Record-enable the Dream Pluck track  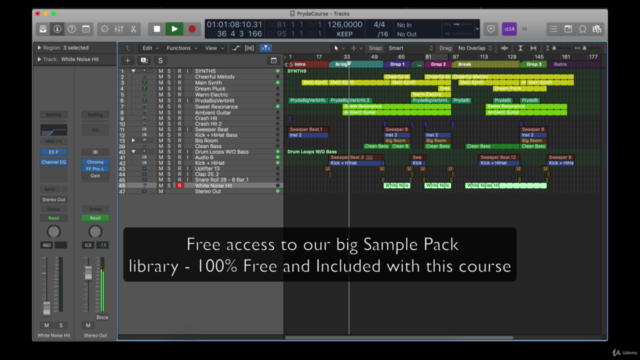coord(179,89)
